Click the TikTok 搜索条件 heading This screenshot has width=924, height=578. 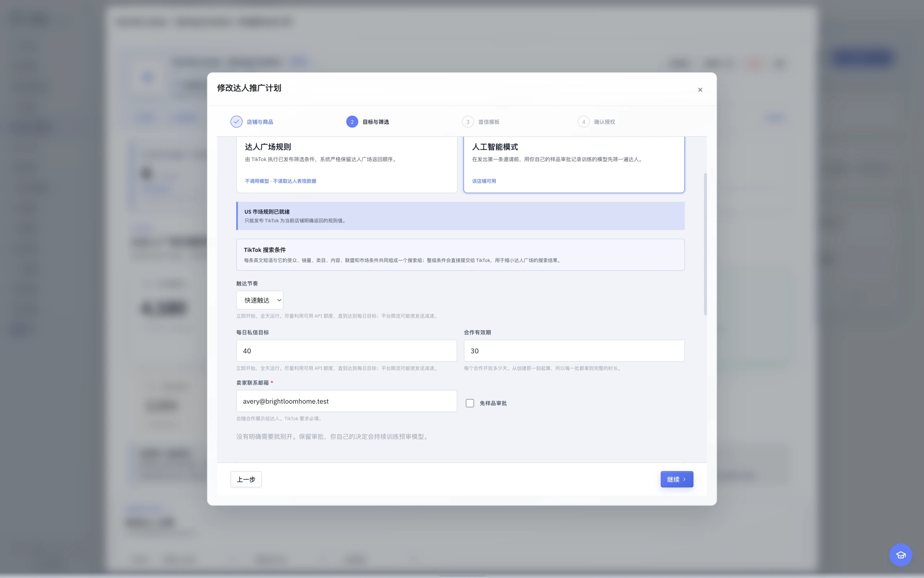coord(265,250)
